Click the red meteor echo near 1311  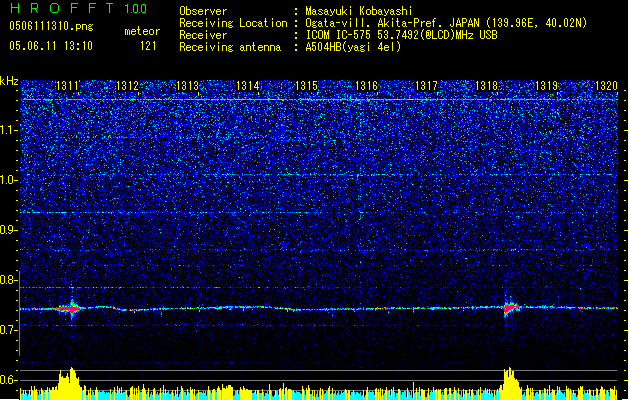tap(71, 309)
